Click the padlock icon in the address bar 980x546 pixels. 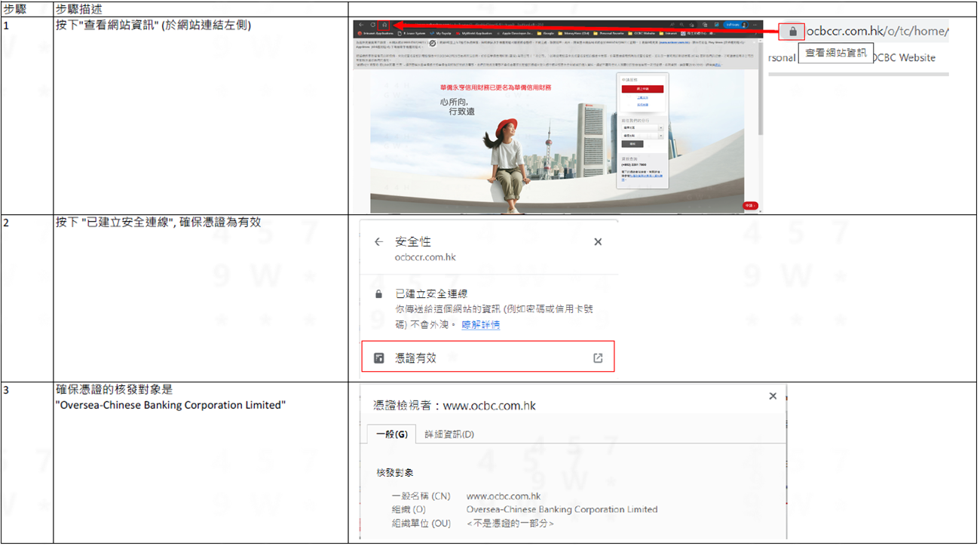point(792,31)
